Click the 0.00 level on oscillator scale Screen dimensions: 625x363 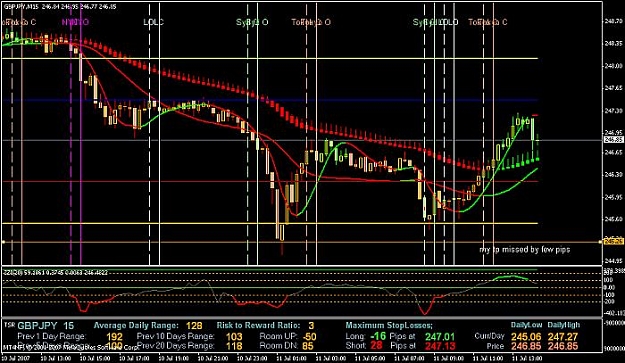(610, 287)
